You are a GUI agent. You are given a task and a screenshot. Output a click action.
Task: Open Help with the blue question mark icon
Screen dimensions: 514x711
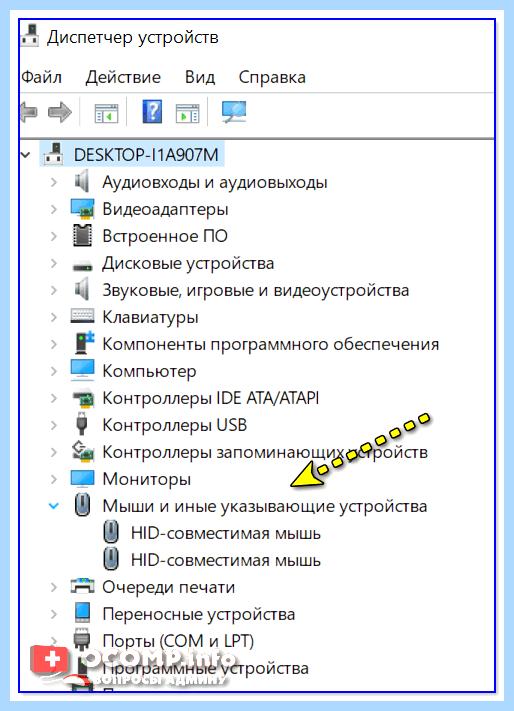(x=152, y=112)
